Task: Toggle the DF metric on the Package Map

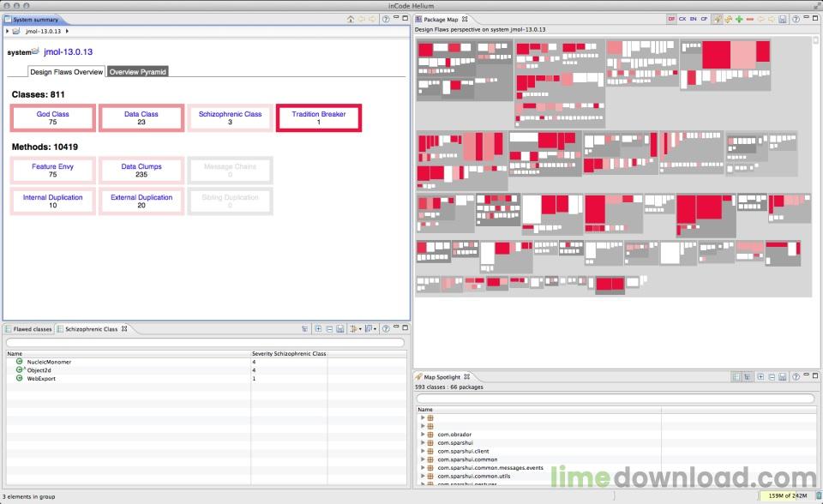Action: point(670,17)
